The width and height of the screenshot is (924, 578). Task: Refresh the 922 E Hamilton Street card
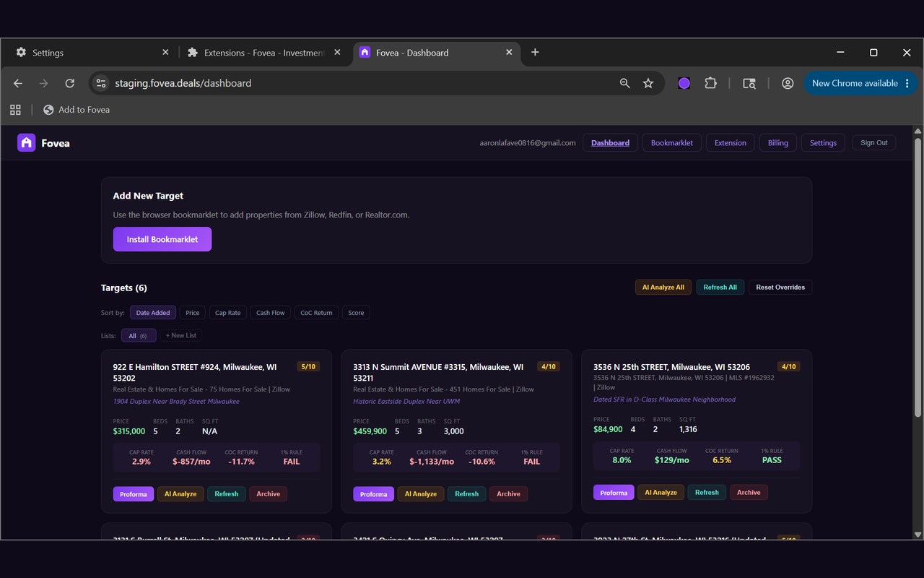click(227, 494)
